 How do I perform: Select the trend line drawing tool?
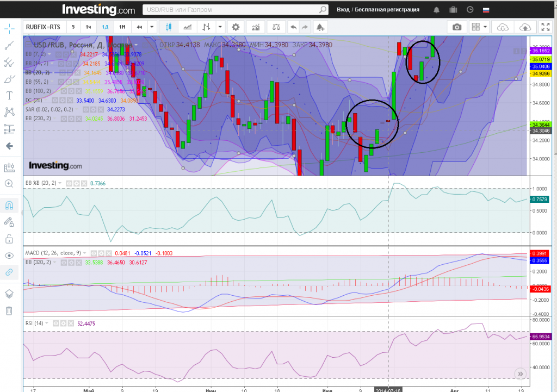tap(9, 45)
